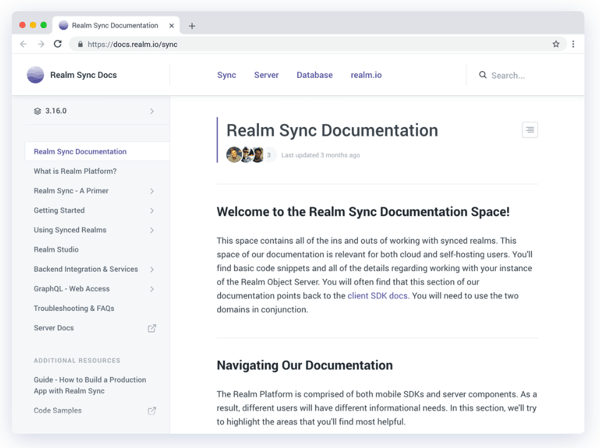This screenshot has height=448, width=600.
Task: Bookmark the page with the star icon
Action: click(x=556, y=44)
